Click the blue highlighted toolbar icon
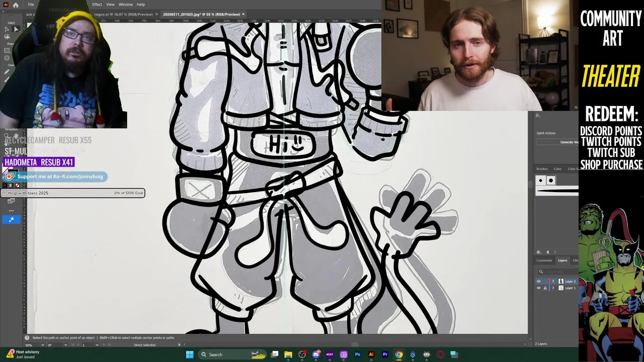Screen dimensions: 644x362 11,219
